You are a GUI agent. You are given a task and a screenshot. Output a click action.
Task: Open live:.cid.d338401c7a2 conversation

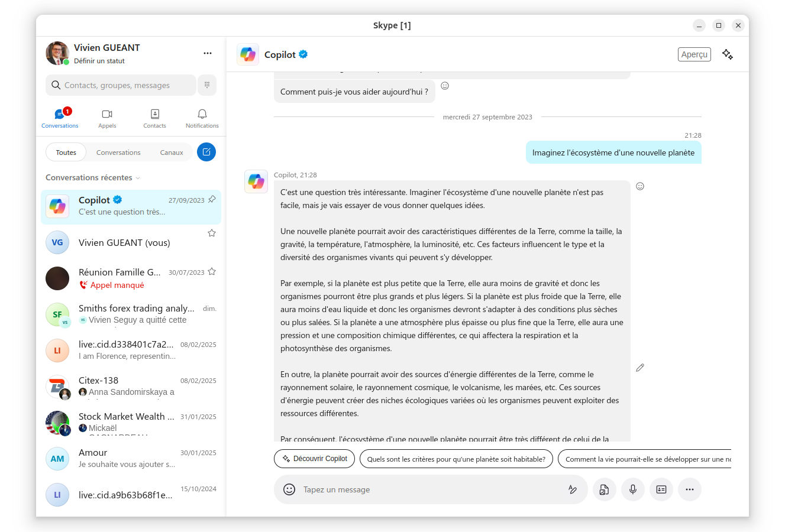point(131,351)
